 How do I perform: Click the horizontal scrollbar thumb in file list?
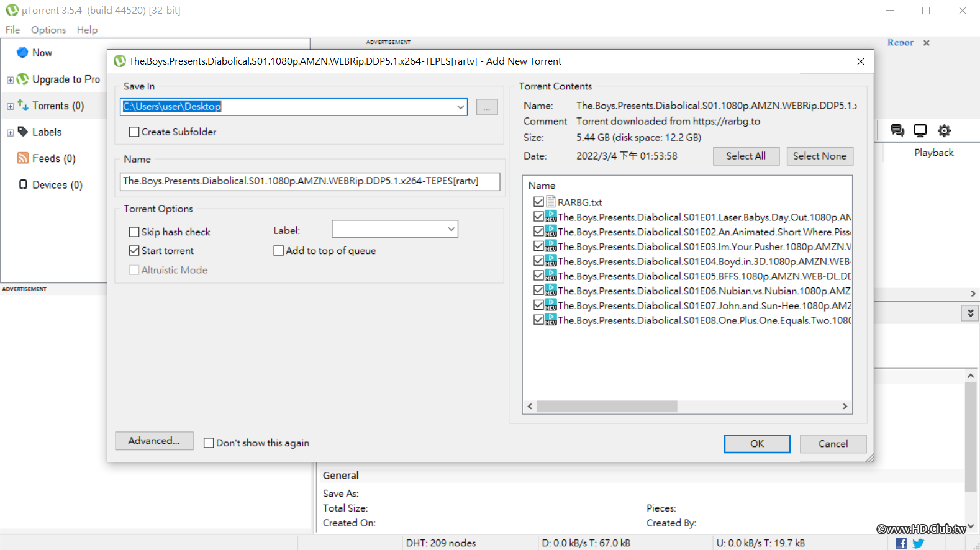[607, 407]
